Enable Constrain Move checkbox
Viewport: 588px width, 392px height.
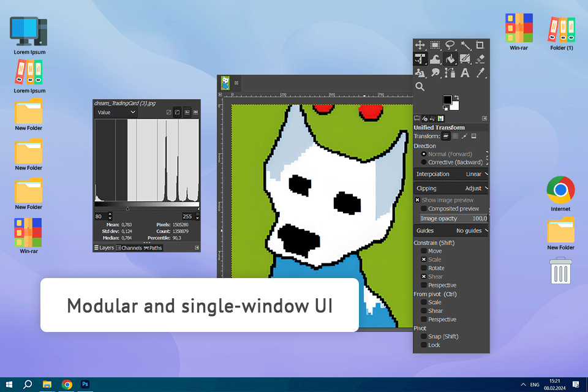[424, 251]
